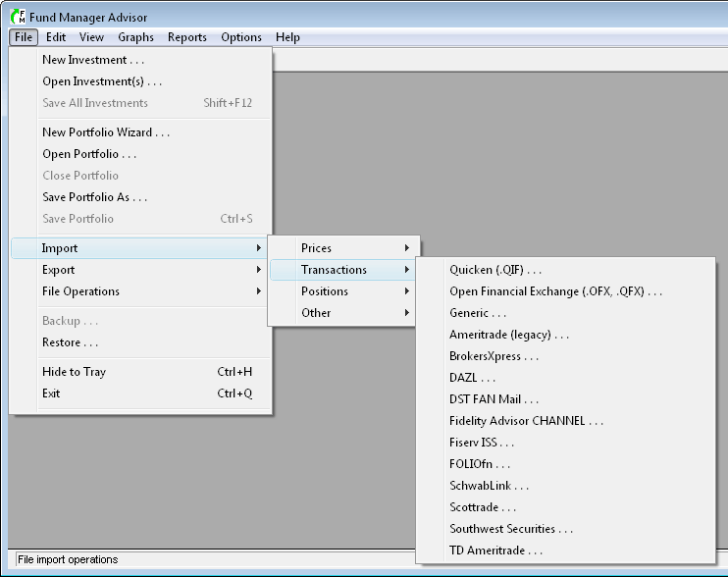The height and width of the screenshot is (577, 728).
Task: Expand the Transactions import submenu
Action: 342,270
